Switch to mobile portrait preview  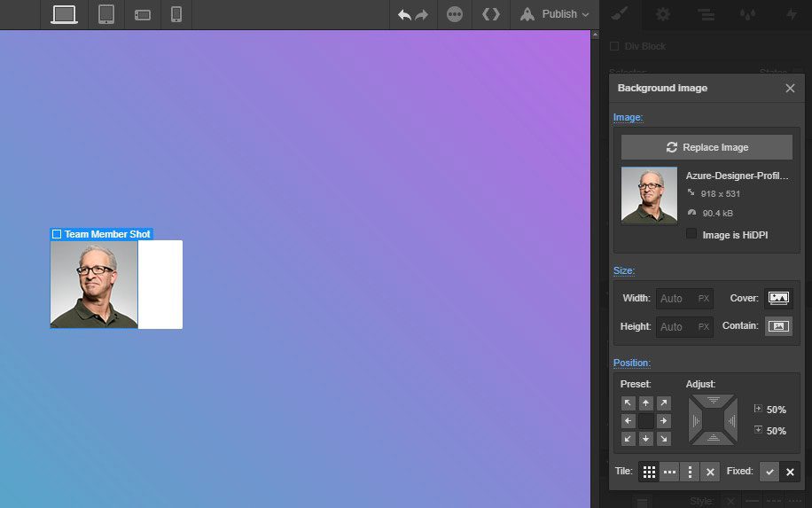pyautogui.click(x=176, y=14)
